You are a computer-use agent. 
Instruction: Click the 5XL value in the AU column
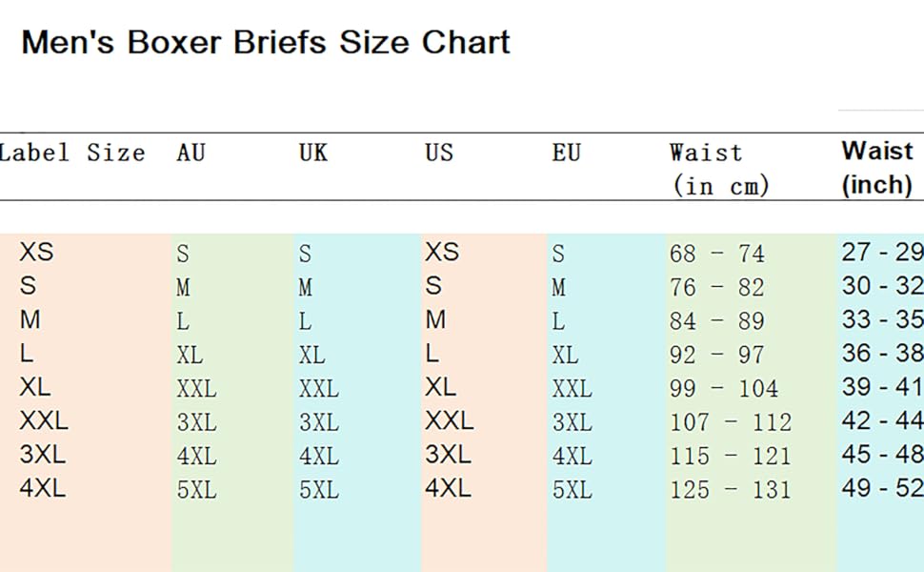tap(197, 490)
